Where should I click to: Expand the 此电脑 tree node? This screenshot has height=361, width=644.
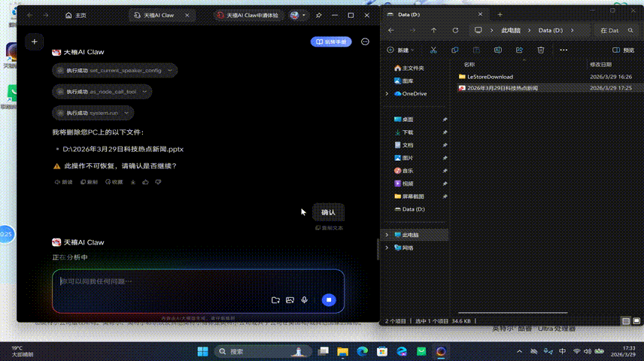point(387,235)
